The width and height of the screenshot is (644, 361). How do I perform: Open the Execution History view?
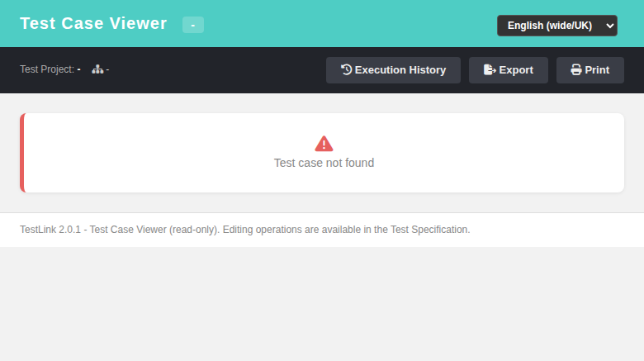(x=393, y=70)
